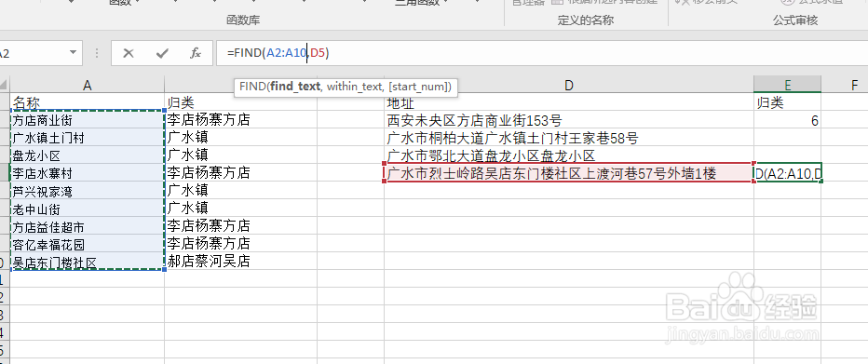Select column E header
This screenshot has height=364, width=868.
pos(787,85)
